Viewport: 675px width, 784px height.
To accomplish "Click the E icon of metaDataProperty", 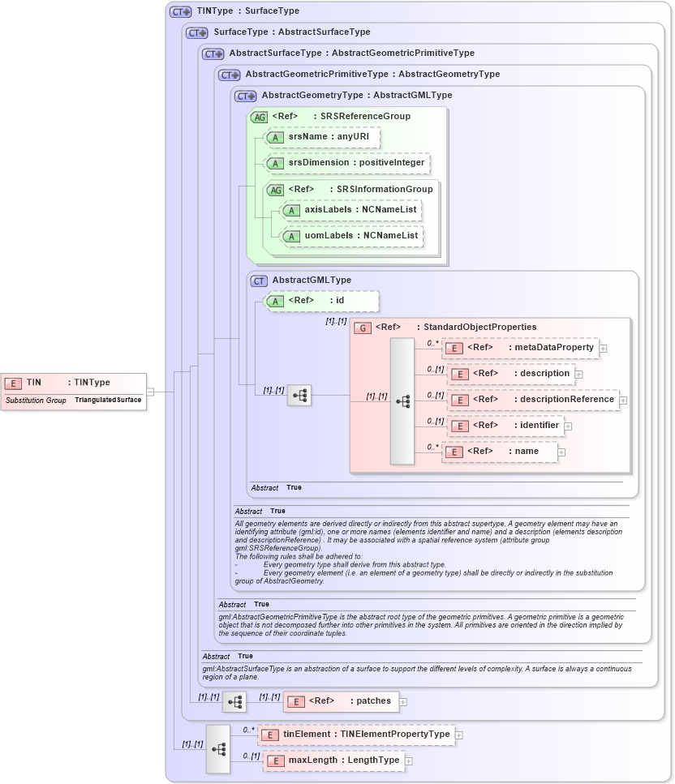I will [454, 349].
